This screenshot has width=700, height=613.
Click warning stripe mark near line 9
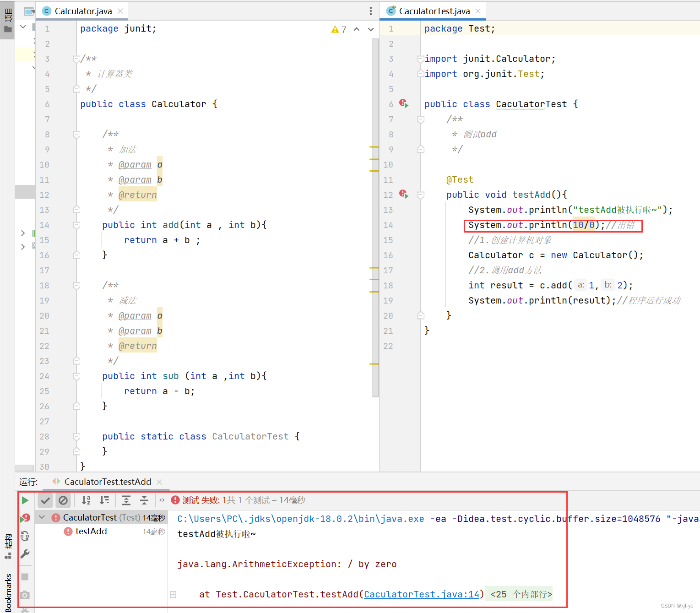click(x=374, y=147)
